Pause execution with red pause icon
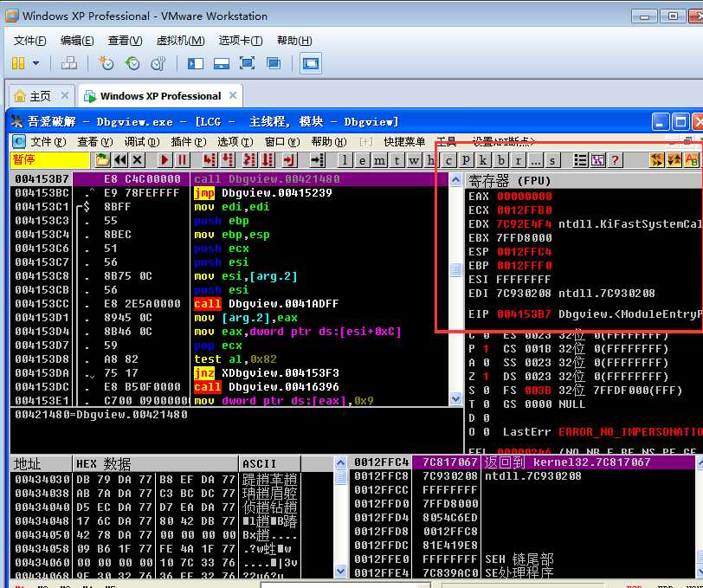Screen dimensions: 703x588 tap(182, 160)
